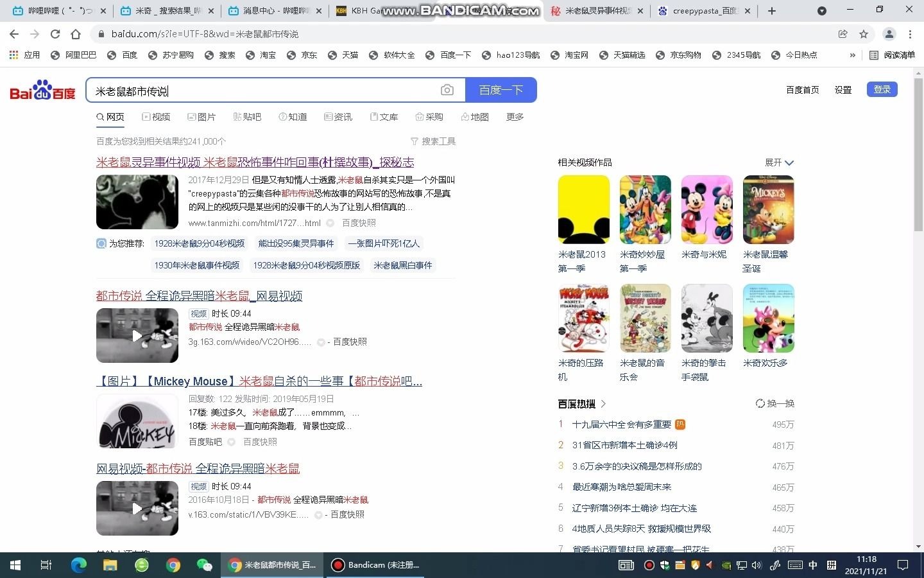924x578 pixels.
Task: Switch to the 贴吧 search tab
Action: pyautogui.click(x=247, y=117)
